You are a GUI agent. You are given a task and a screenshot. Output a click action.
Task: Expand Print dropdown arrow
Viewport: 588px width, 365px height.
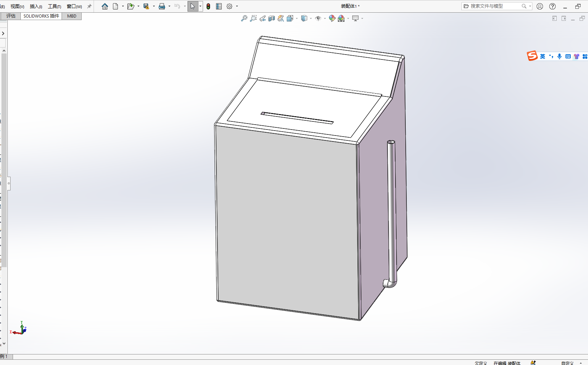169,6
